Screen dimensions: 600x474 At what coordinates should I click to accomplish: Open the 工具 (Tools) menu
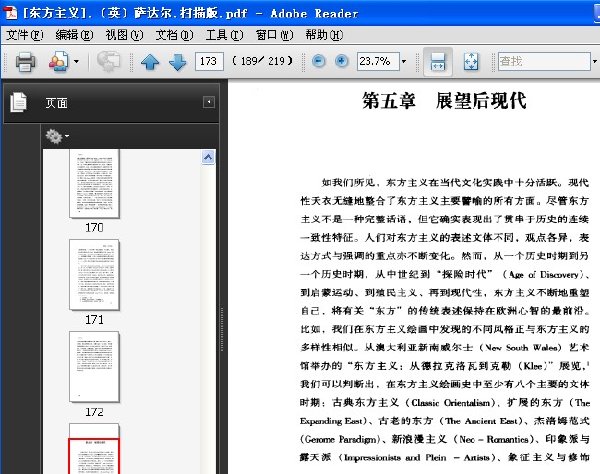pyautogui.click(x=224, y=35)
